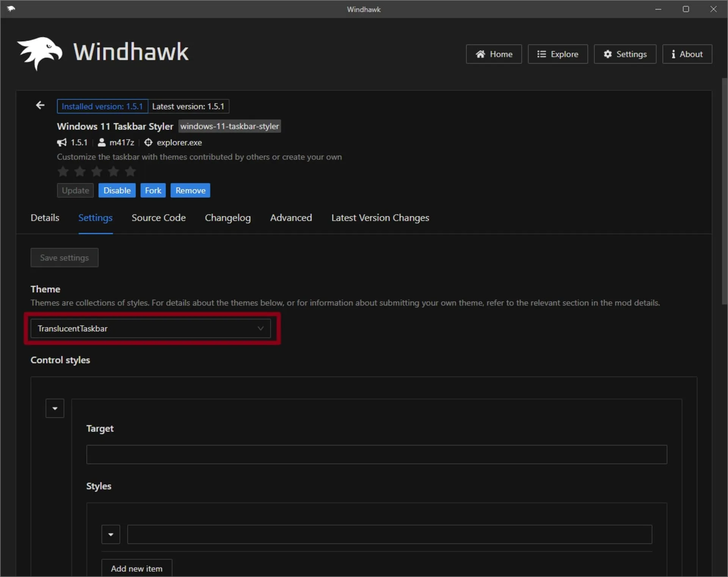Open the Changelog tab
The image size is (728, 577).
[227, 218]
